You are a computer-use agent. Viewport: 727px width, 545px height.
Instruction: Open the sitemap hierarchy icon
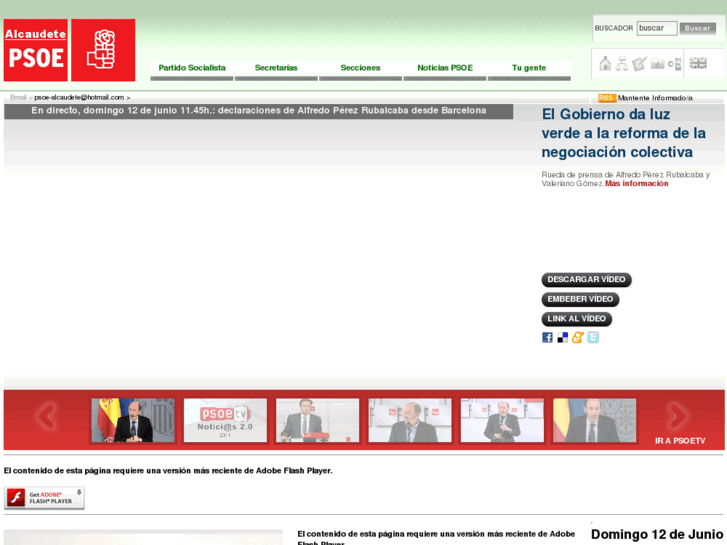622,64
